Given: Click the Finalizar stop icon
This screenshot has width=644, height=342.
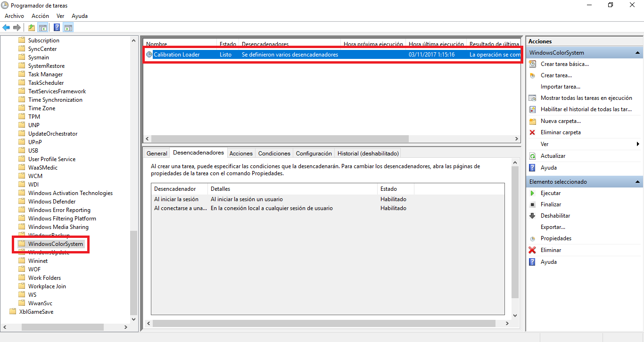Looking at the screenshot, I should pyautogui.click(x=532, y=204).
